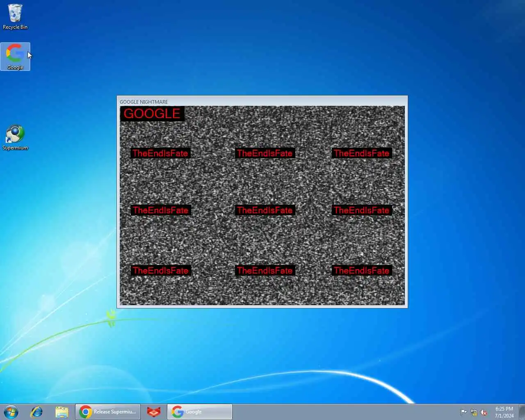Click the muted volume tray icon
The image size is (525, 420).
pyautogui.click(x=484, y=412)
